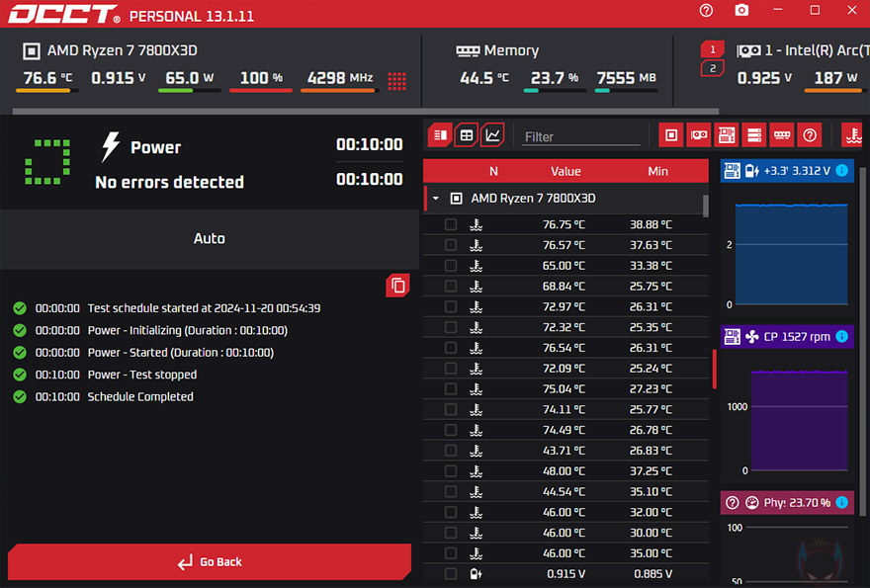Click info icon on the CPU fan graph
Screen dimensions: 870x588
[x=841, y=336]
